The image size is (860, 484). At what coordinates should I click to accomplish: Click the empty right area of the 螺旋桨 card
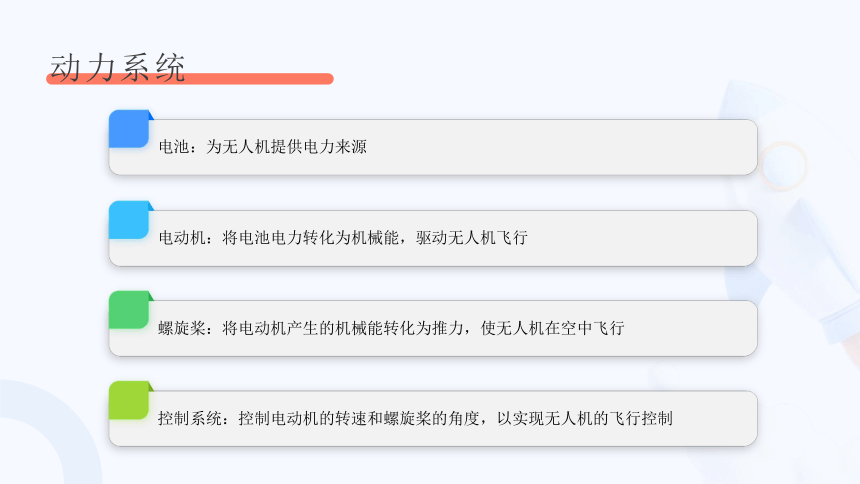[x=691, y=328]
